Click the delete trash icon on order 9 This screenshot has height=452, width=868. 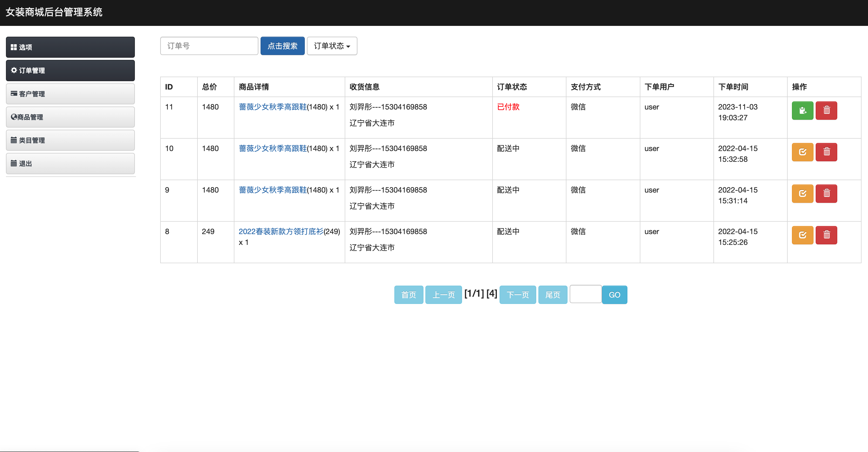826,193
